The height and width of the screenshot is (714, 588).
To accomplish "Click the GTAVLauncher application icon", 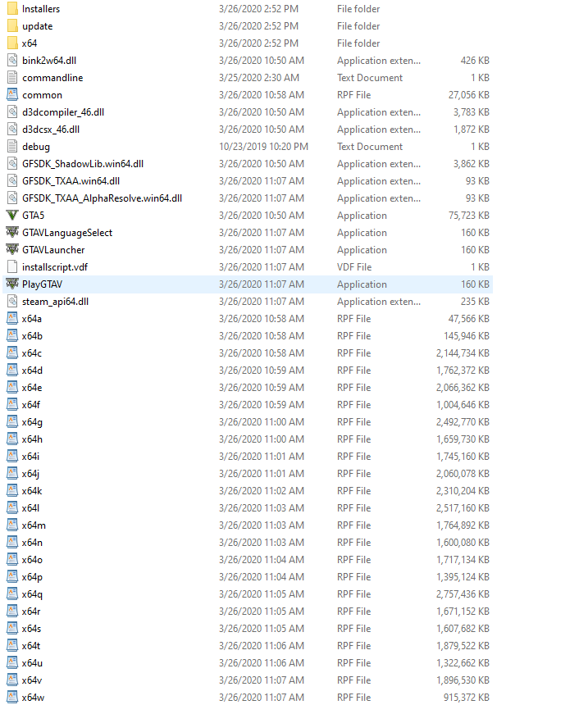I will (13, 249).
